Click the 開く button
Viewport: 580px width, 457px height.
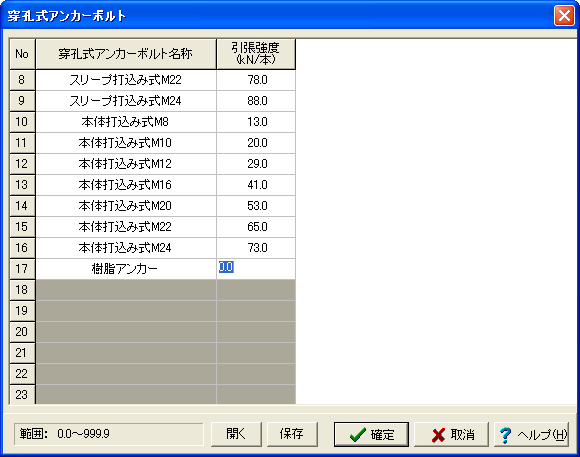point(236,434)
